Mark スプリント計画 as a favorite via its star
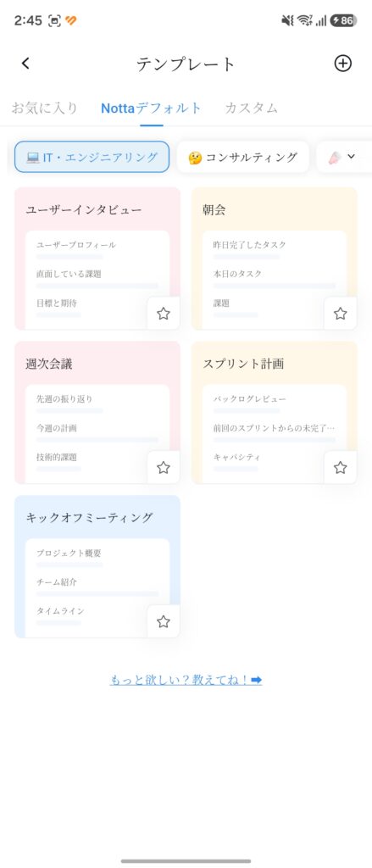This screenshot has height=868, width=372. coord(341,468)
